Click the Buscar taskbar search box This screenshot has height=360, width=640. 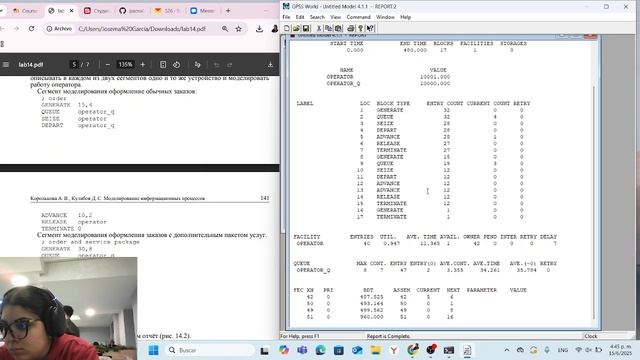pos(210,350)
